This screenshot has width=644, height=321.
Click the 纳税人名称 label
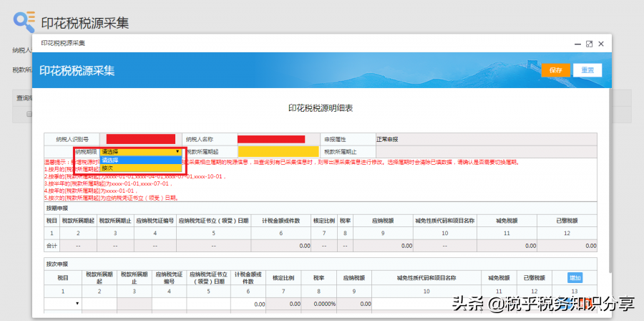199,139
